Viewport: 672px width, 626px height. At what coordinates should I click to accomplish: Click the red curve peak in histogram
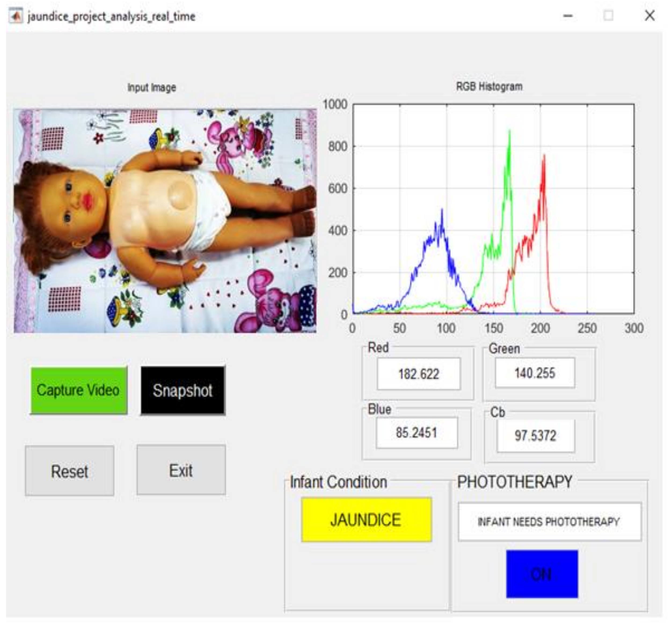point(544,157)
